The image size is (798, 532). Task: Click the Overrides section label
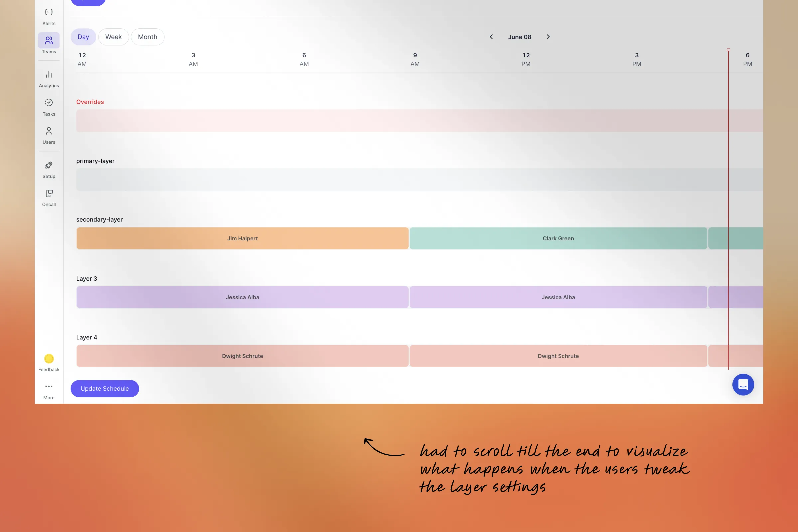(x=90, y=101)
